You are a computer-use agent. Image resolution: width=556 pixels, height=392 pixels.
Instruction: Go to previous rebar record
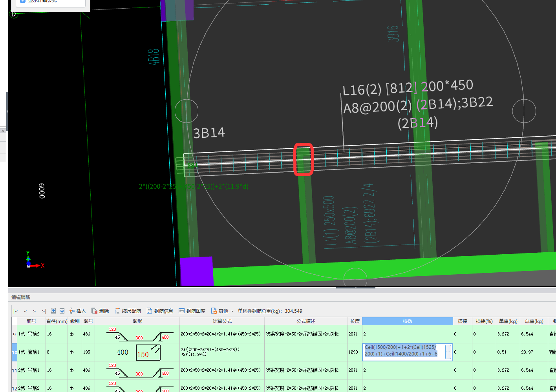(26, 311)
